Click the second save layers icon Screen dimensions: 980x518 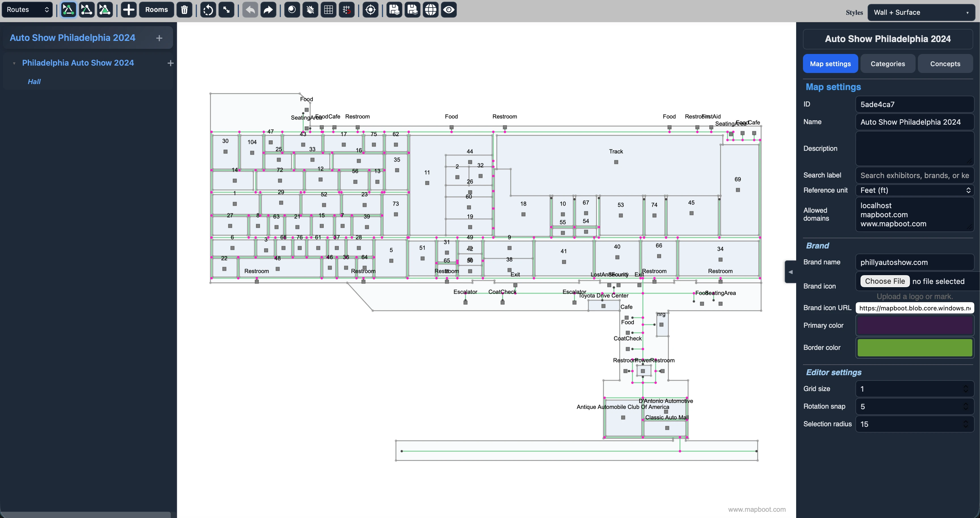pyautogui.click(x=412, y=10)
